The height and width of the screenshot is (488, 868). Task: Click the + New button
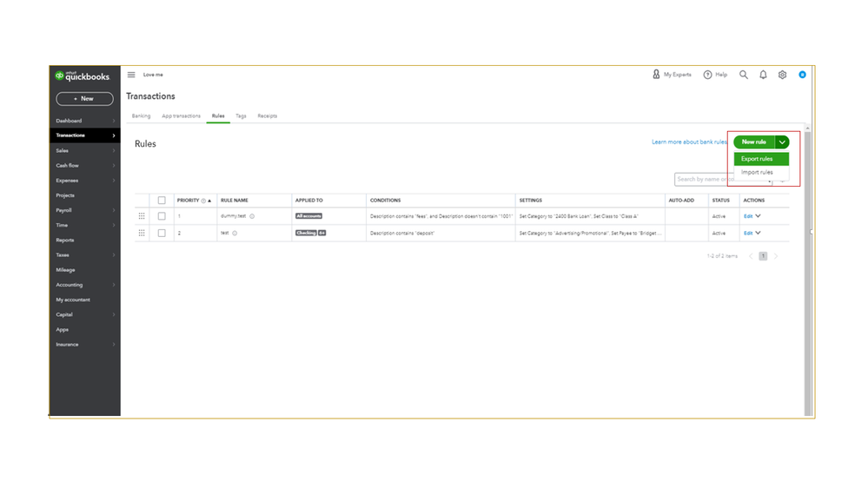pyautogui.click(x=84, y=98)
